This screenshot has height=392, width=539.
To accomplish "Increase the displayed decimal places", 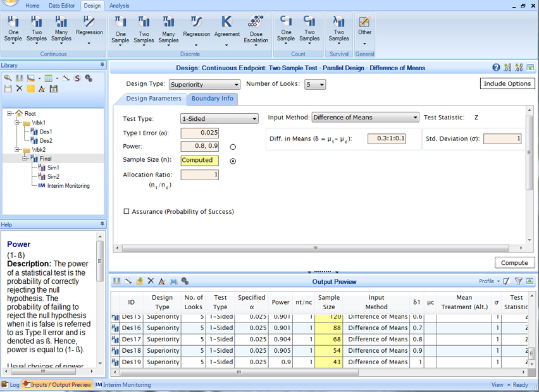I will pos(507,68).
